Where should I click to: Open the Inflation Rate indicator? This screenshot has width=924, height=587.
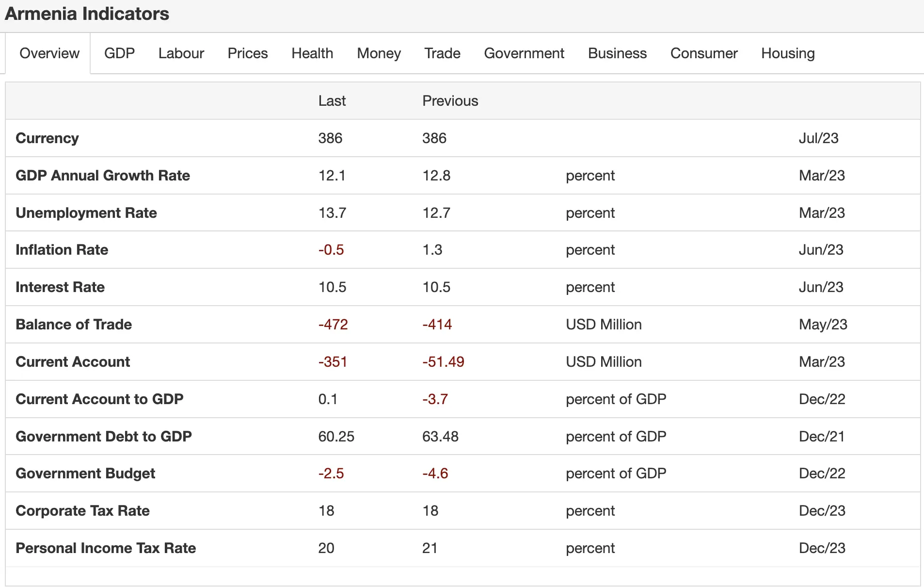tap(62, 250)
